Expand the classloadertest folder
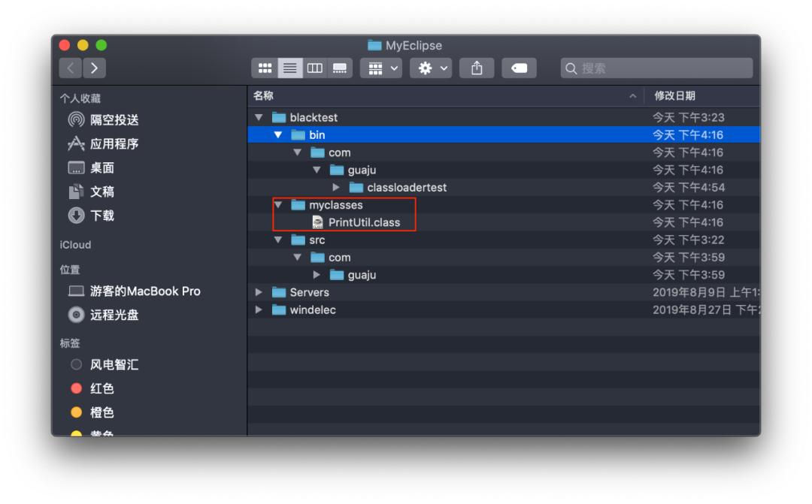The image size is (812, 504). (336, 187)
